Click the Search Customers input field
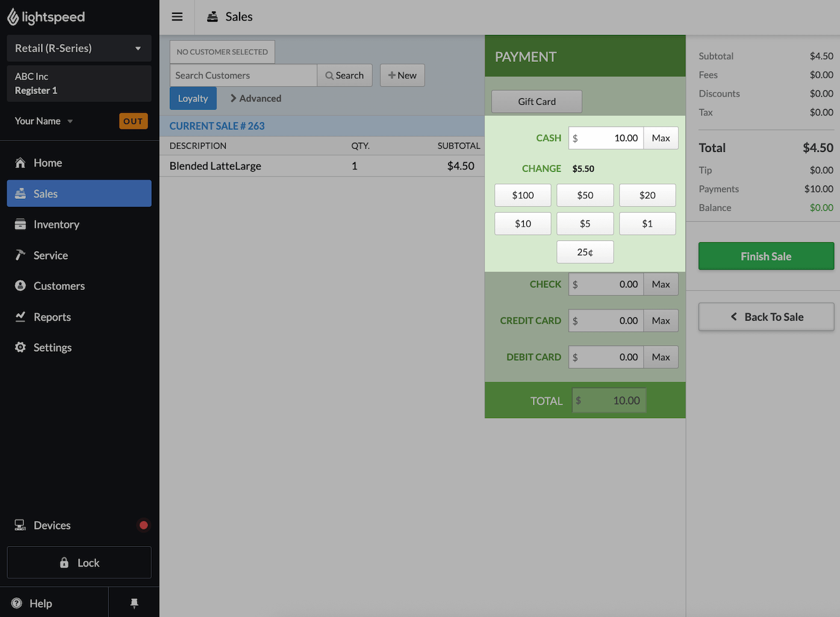840x617 pixels. (243, 75)
